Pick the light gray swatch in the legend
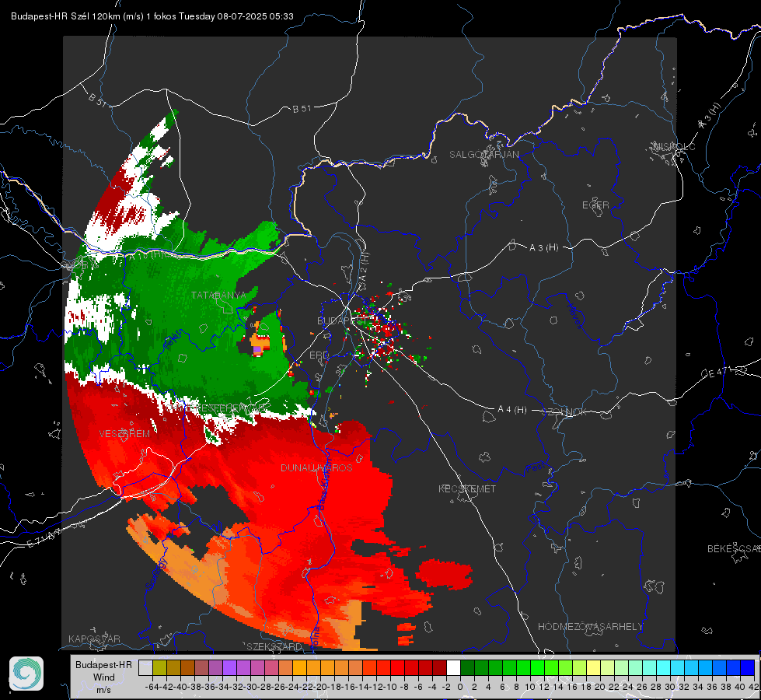 tap(145, 667)
